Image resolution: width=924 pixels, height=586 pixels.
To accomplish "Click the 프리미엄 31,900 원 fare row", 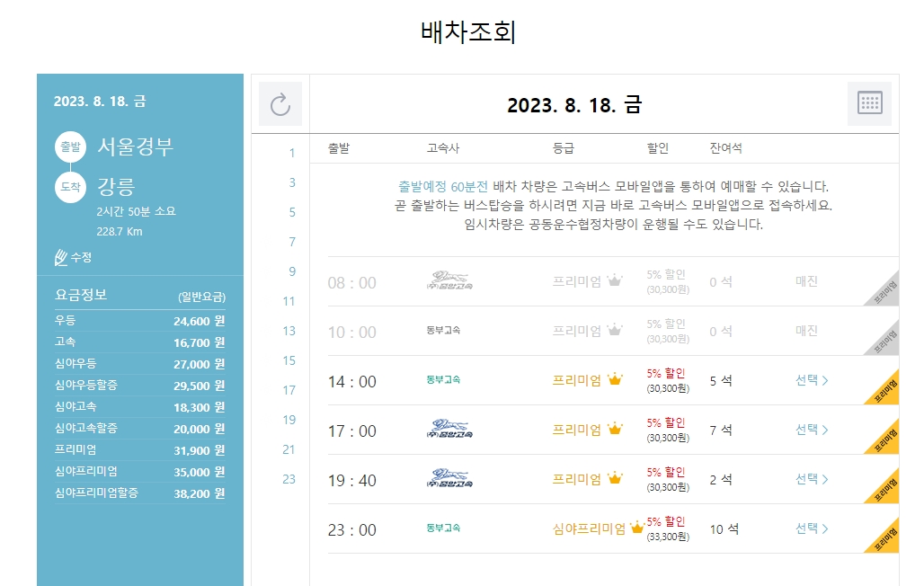I will (139, 449).
